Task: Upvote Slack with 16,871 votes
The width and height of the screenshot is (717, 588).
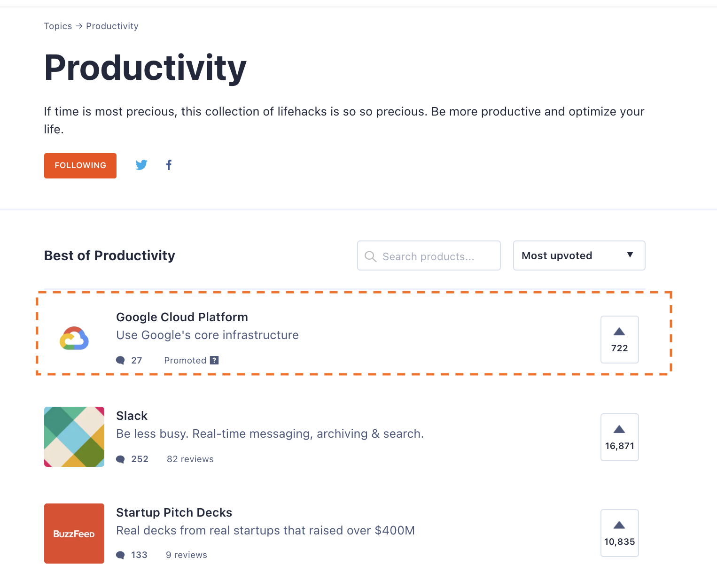Action: 619,437
